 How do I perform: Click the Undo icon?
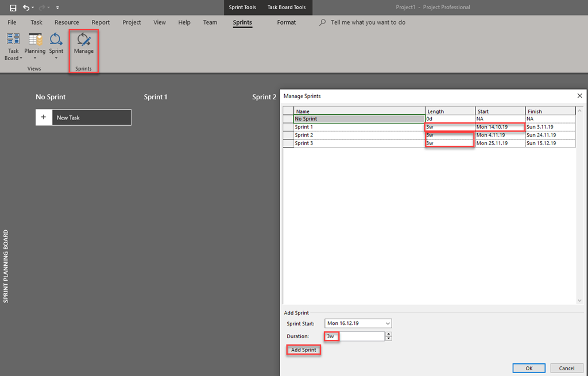pos(28,7)
